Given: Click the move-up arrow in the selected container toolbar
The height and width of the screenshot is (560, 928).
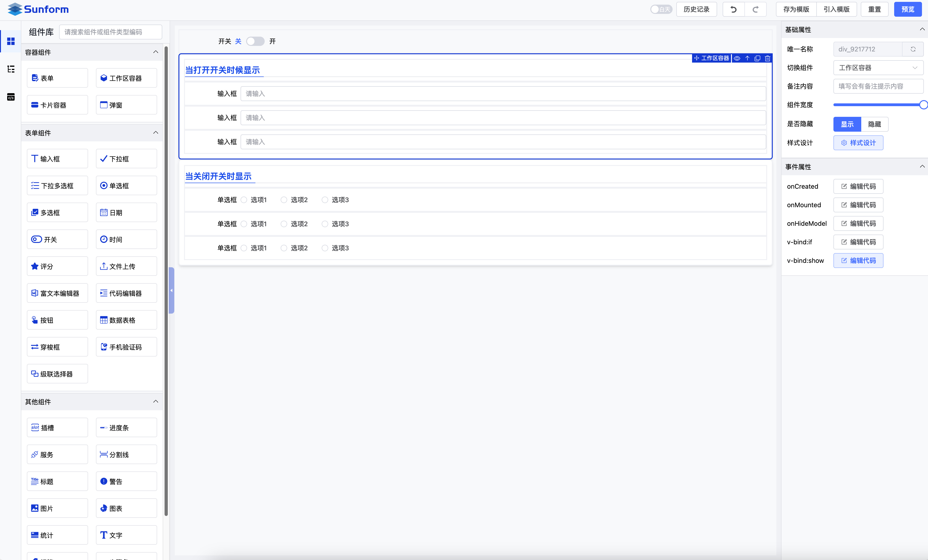Looking at the screenshot, I should tap(747, 58).
